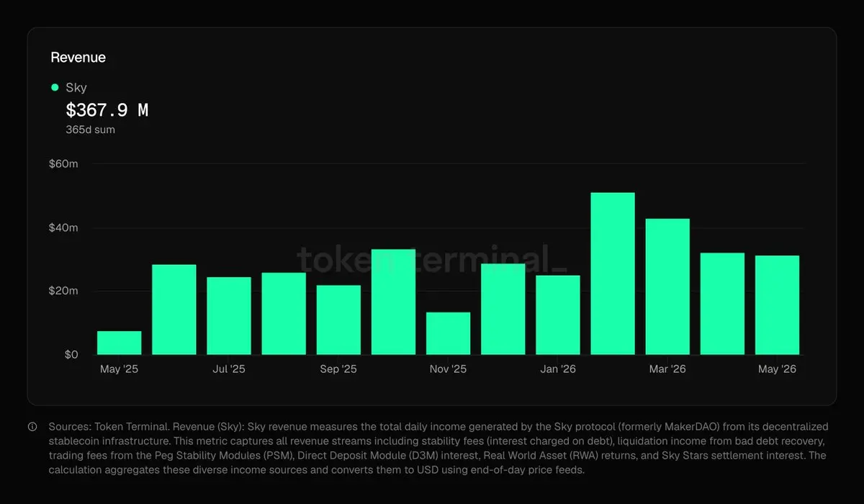Click the $20m y-axis label
Screen dimensions: 864x504
point(63,291)
